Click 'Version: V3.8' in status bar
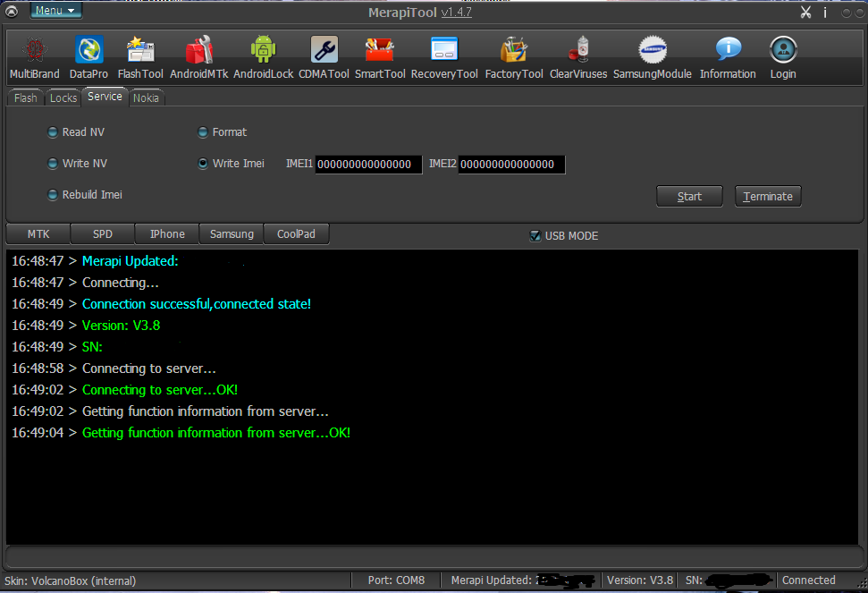Viewport: 868px width, 593px height. [x=640, y=580]
